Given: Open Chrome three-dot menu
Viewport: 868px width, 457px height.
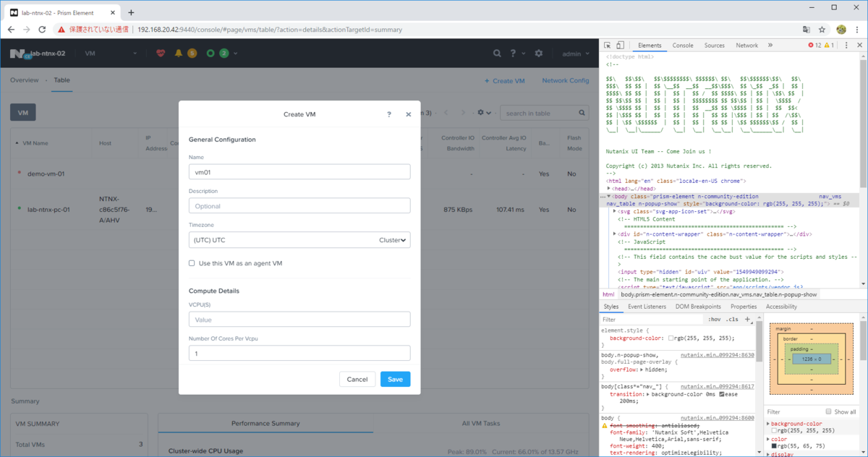Looking at the screenshot, I should (858, 30).
